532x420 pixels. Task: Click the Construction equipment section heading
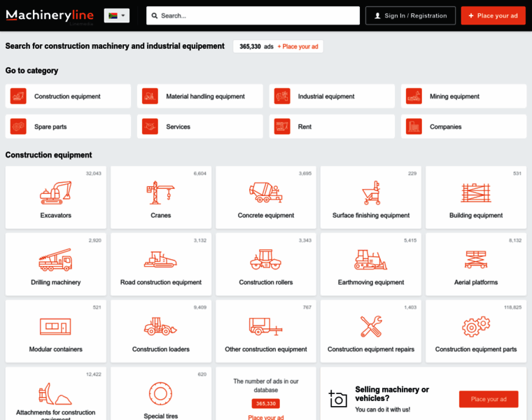pyautogui.click(x=48, y=155)
